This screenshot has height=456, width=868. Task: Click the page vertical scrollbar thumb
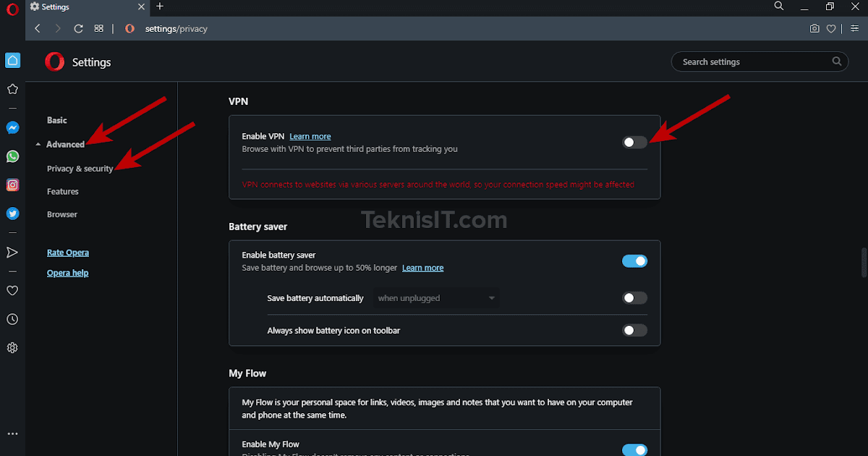point(863,263)
